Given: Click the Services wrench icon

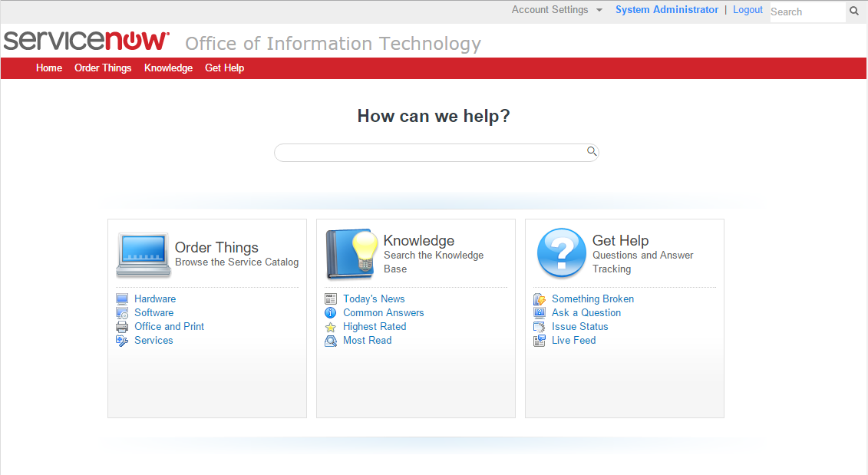Looking at the screenshot, I should tap(122, 341).
